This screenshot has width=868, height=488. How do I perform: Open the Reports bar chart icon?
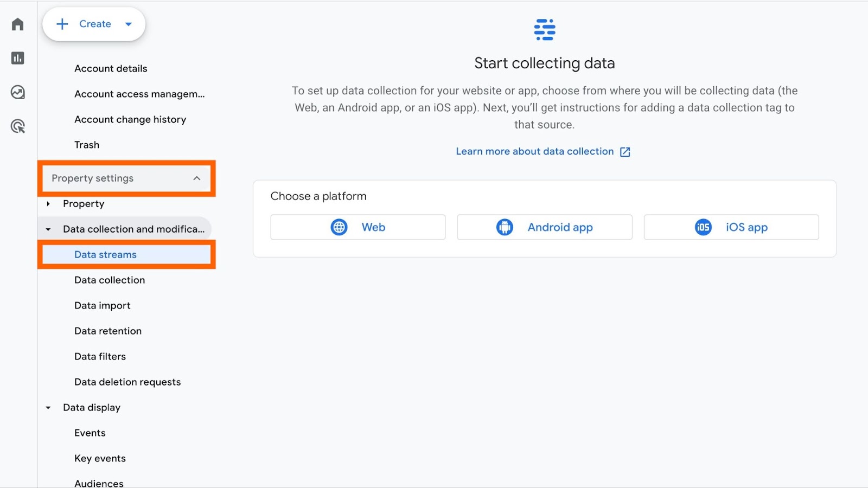coord(18,58)
